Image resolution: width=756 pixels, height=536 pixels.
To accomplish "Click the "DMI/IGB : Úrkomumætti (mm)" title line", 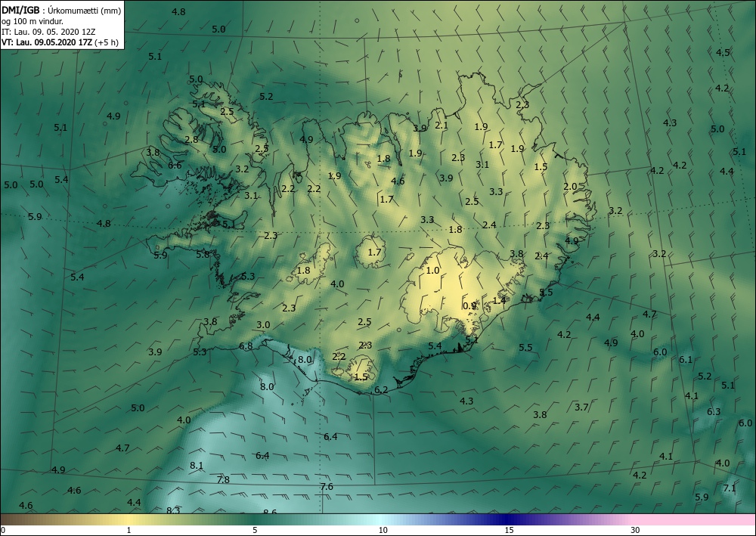I will [x=61, y=11].
